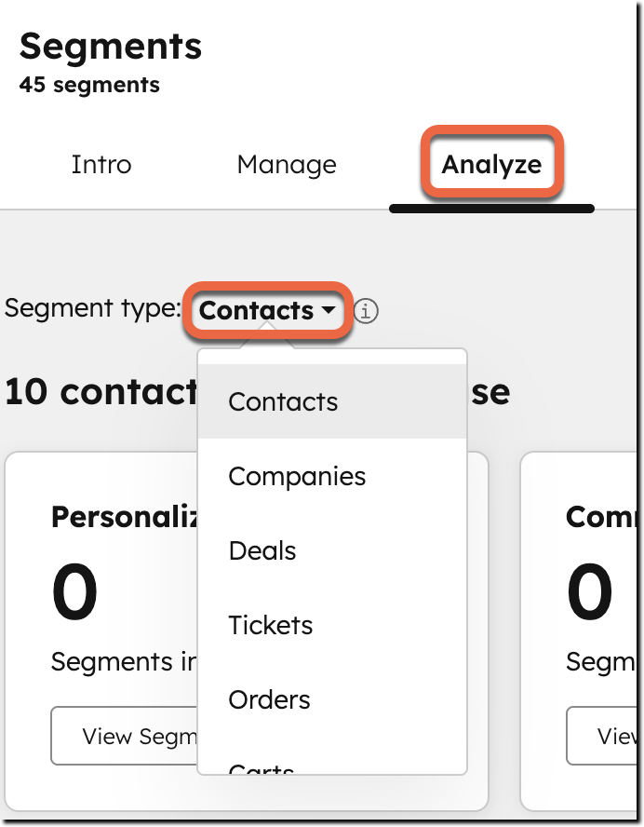Select Companies from the segment type list
This screenshot has width=644, height=827.
[x=297, y=476]
